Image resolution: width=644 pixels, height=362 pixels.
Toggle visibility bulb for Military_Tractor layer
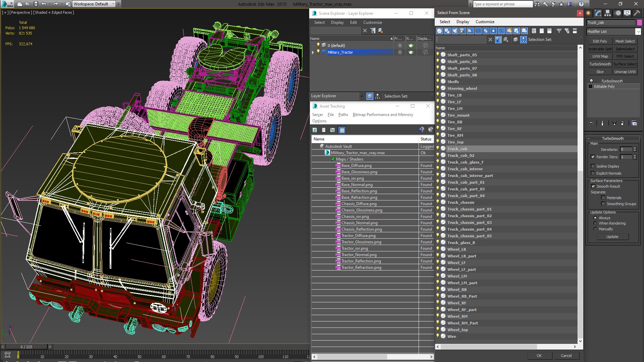pyautogui.click(x=318, y=52)
